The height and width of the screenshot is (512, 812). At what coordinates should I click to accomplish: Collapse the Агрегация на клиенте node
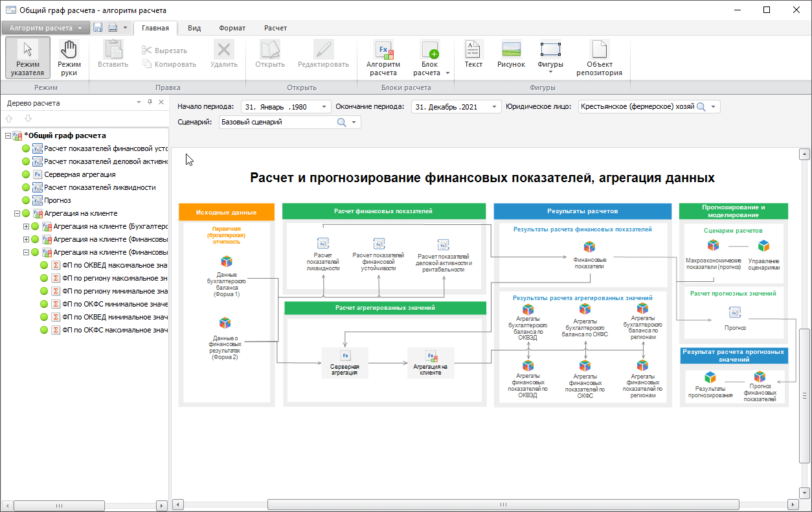(17, 213)
